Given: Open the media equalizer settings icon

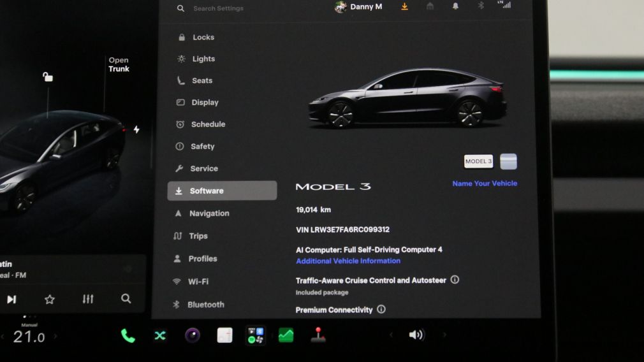Looking at the screenshot, I should click(88, 299).
